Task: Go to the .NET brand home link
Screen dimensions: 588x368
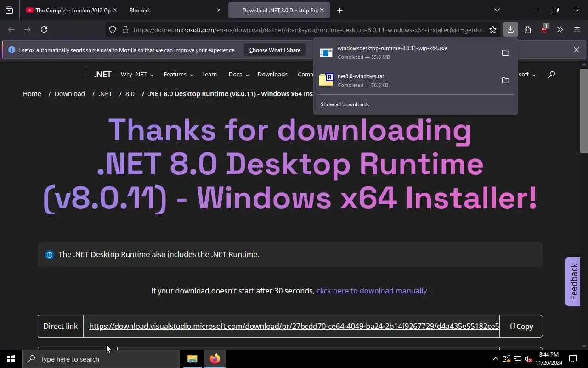Action: click(x=103, y=75)
